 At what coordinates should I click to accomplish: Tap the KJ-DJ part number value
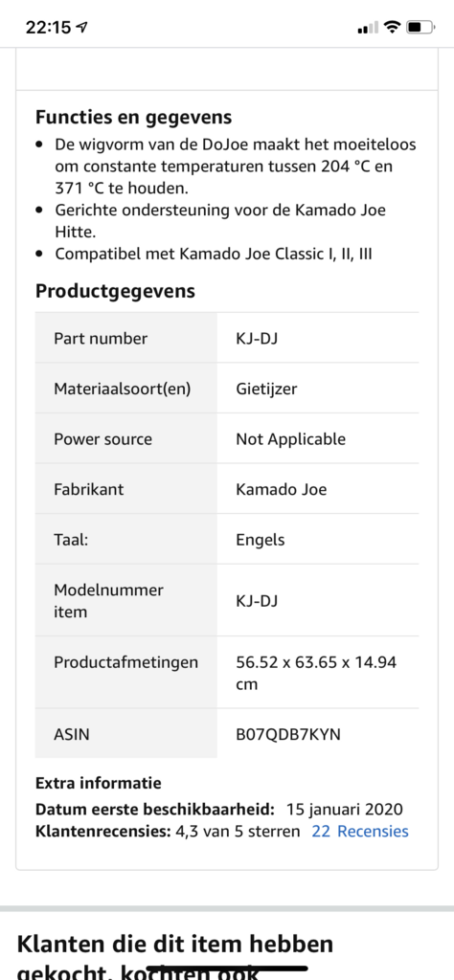point(257,338)
